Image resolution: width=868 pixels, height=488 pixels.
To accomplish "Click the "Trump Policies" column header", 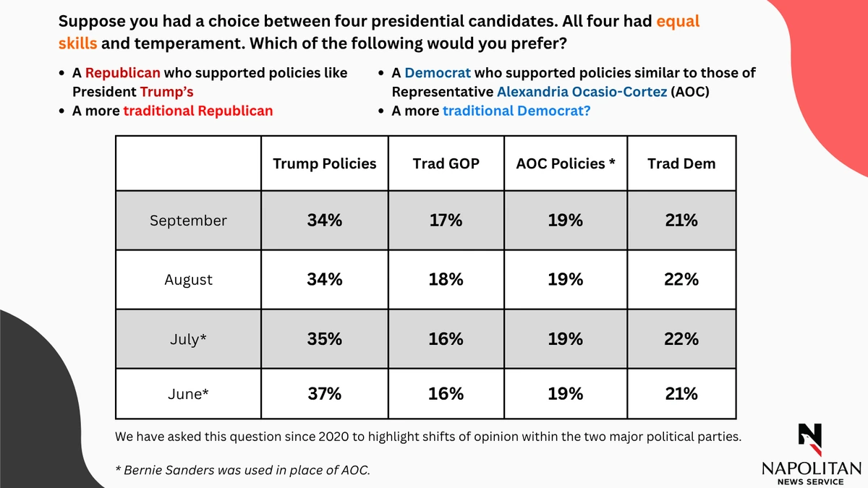I will [324, 163].
